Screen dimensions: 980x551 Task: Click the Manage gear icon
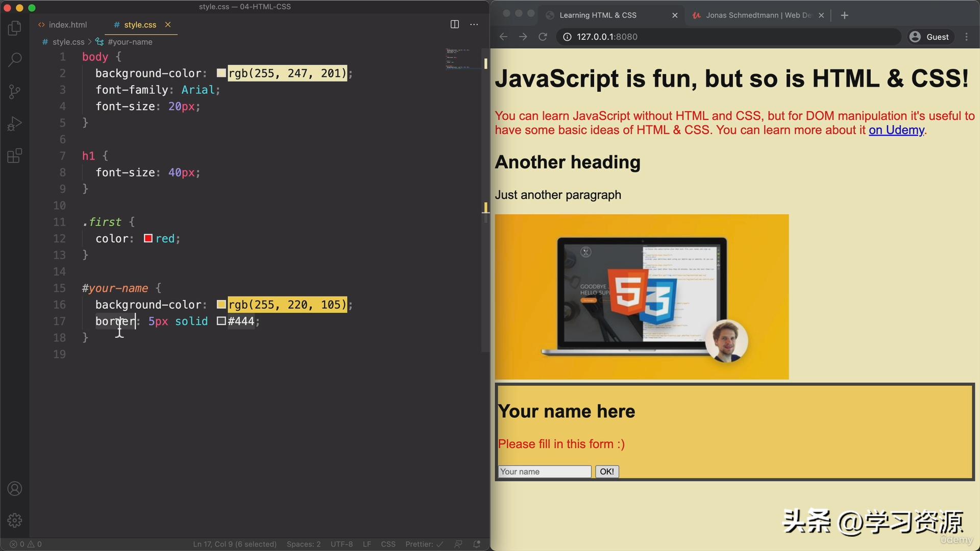(14, 520)
